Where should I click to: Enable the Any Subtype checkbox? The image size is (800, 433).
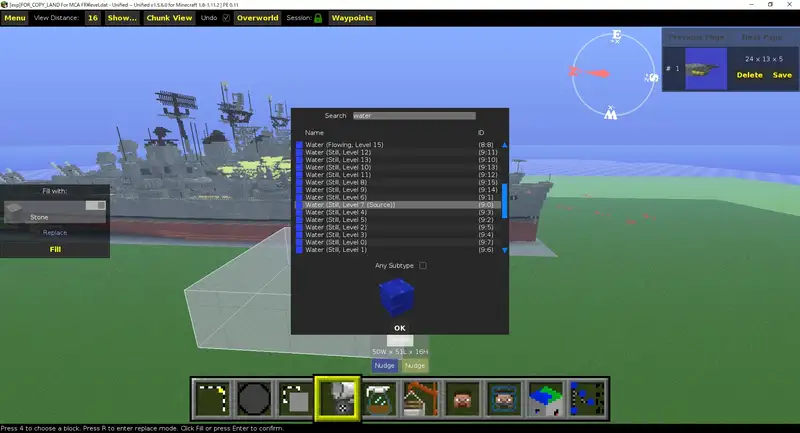click(423, 265)
